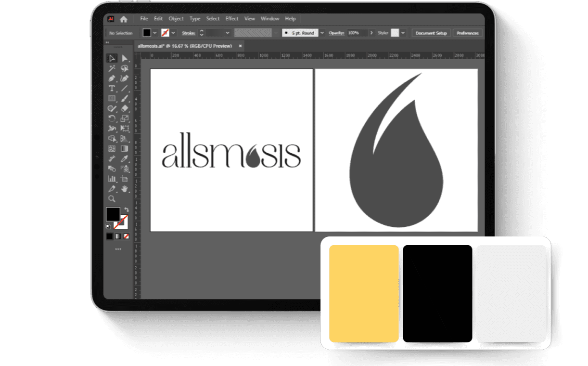The height and width of the screenshot is (366, 588).
Task: Click the black fill color swatch
Action: [147, 32]
